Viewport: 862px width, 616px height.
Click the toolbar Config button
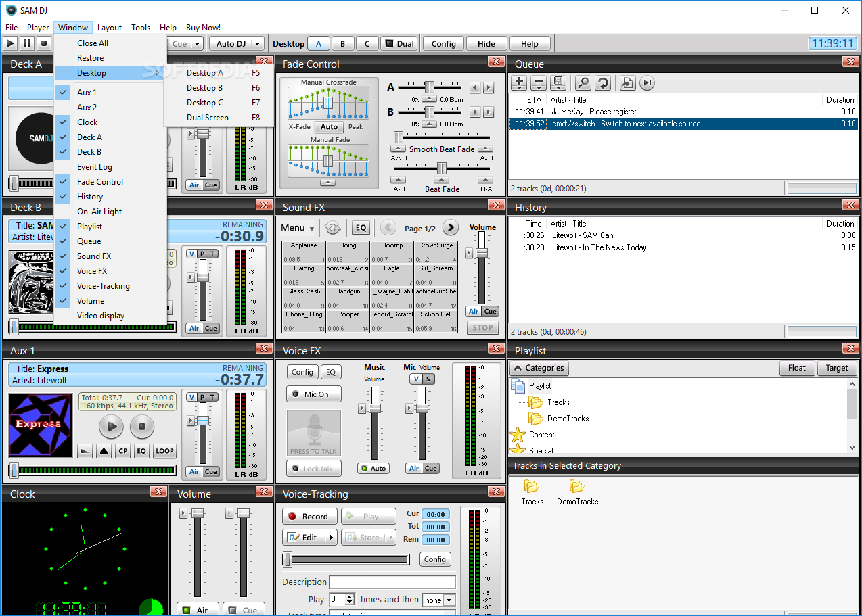point(444,44)
